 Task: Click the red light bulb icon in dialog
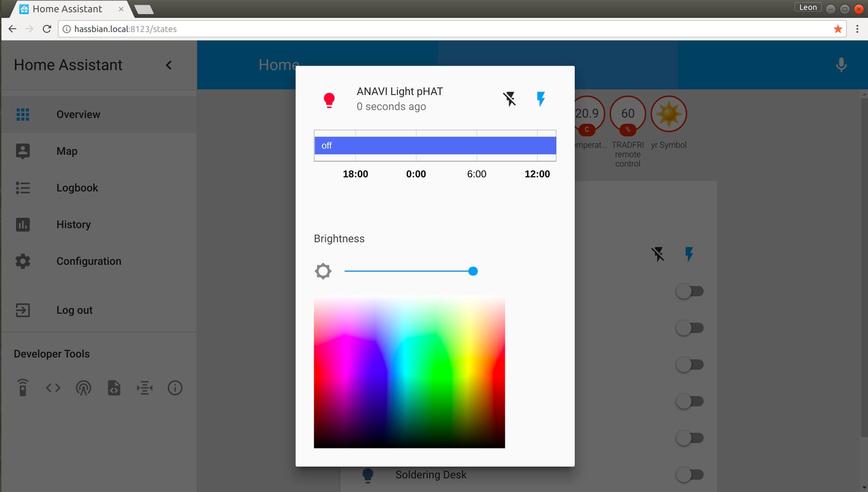(329, 100)
